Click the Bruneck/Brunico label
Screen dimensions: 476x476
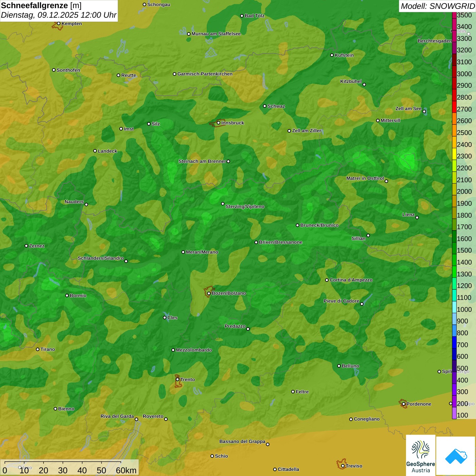click(x=319, y=225)
